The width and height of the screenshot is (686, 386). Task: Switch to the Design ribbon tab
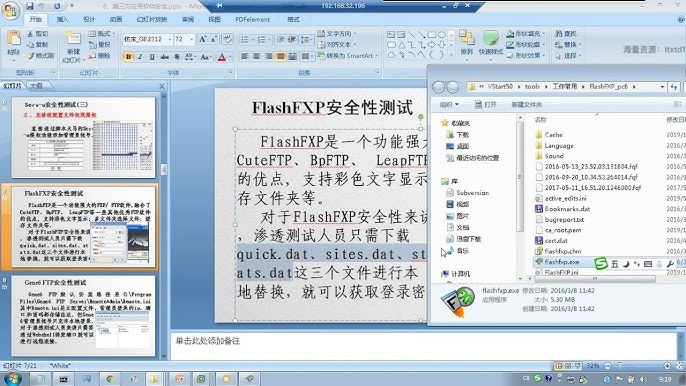[x=89, y=19]
